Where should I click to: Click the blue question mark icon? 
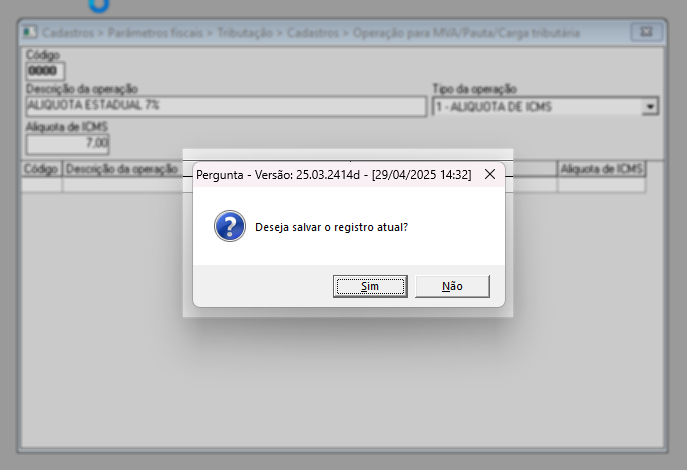click(230, 226)
